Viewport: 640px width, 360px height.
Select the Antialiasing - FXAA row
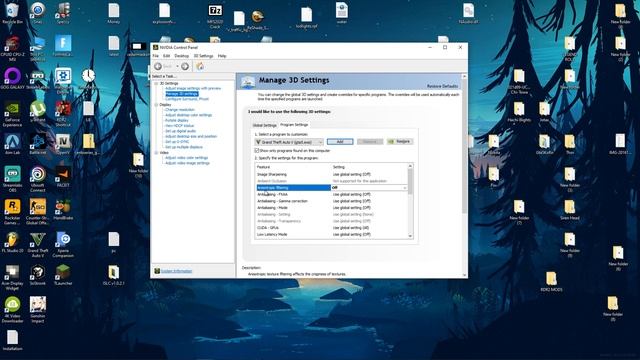(x=331, y=194)
